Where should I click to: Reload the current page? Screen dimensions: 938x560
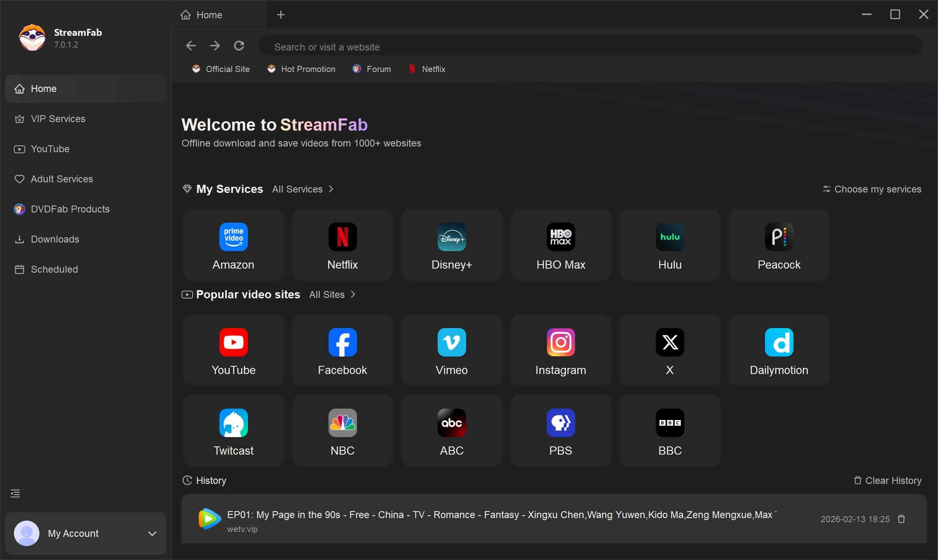click(x=239, y=46)
